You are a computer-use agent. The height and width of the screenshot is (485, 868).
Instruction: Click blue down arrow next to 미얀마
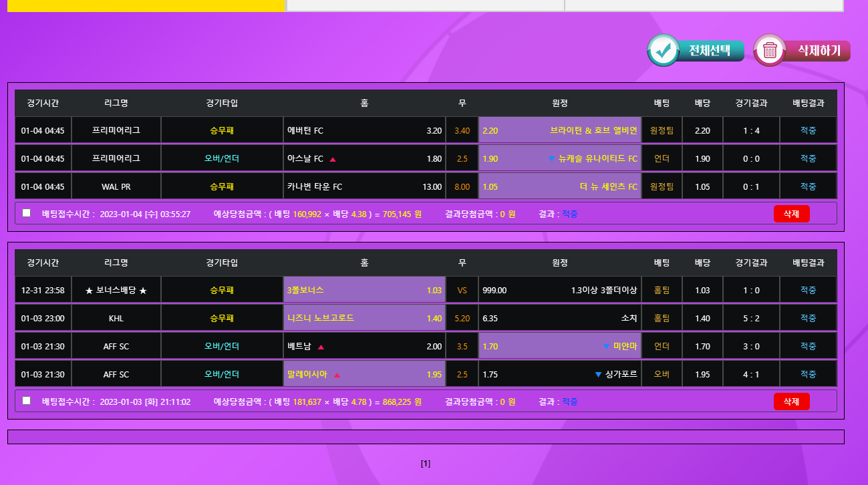click(x=606, y=346)
